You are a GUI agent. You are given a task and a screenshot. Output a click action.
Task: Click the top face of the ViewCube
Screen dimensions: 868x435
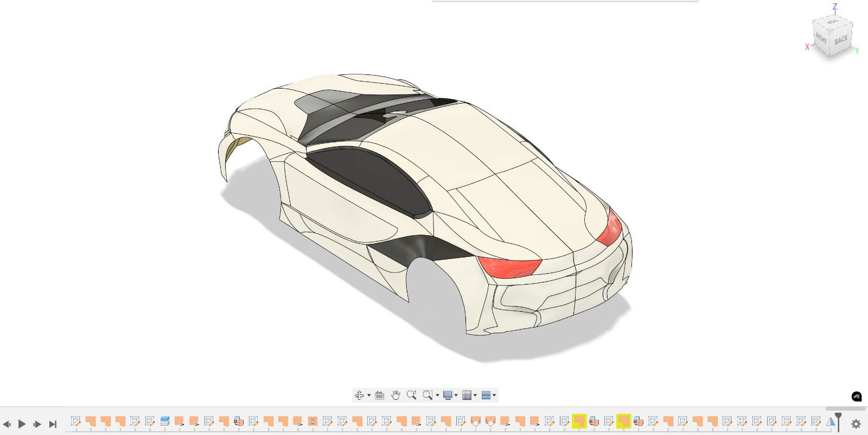coord(833,21)
